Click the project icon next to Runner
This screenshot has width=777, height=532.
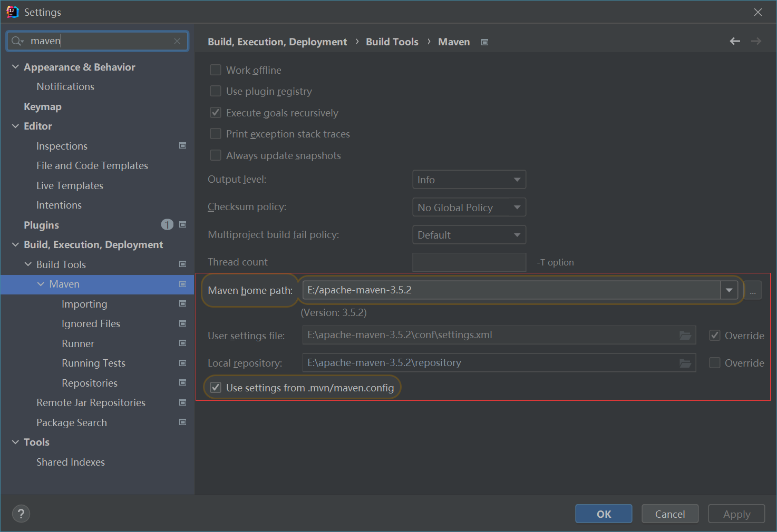coord(183,343)
